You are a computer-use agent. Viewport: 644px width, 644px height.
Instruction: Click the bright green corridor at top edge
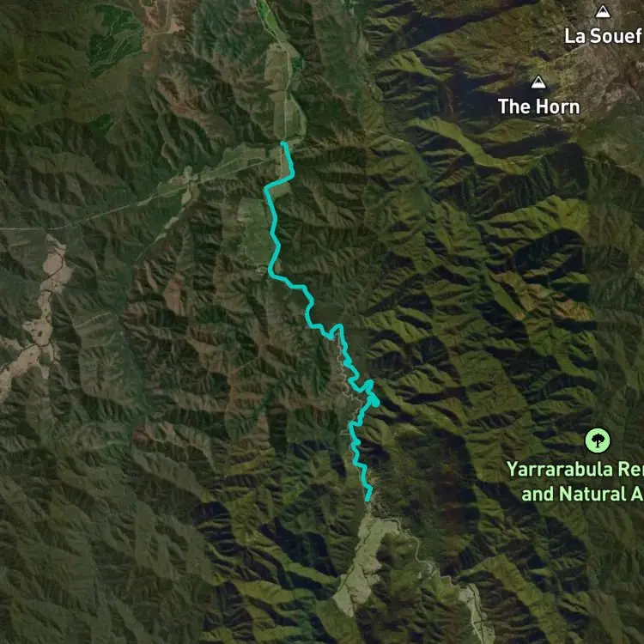click(x=268, y=17)
